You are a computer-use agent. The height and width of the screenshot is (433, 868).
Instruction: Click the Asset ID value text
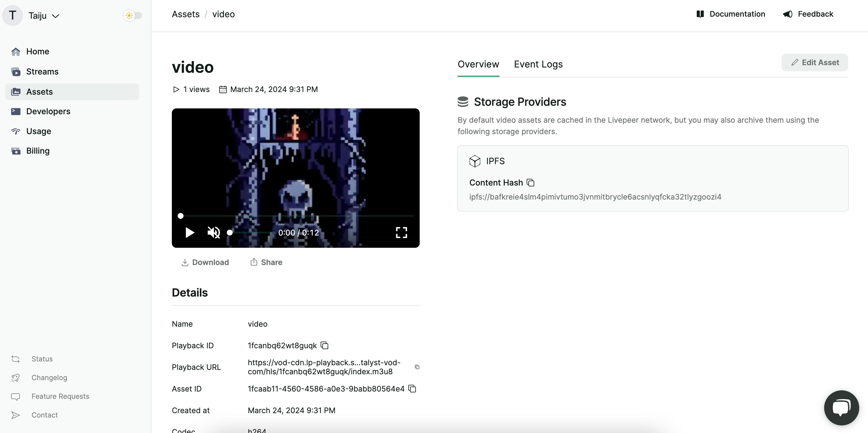click(x=326, y=389)
